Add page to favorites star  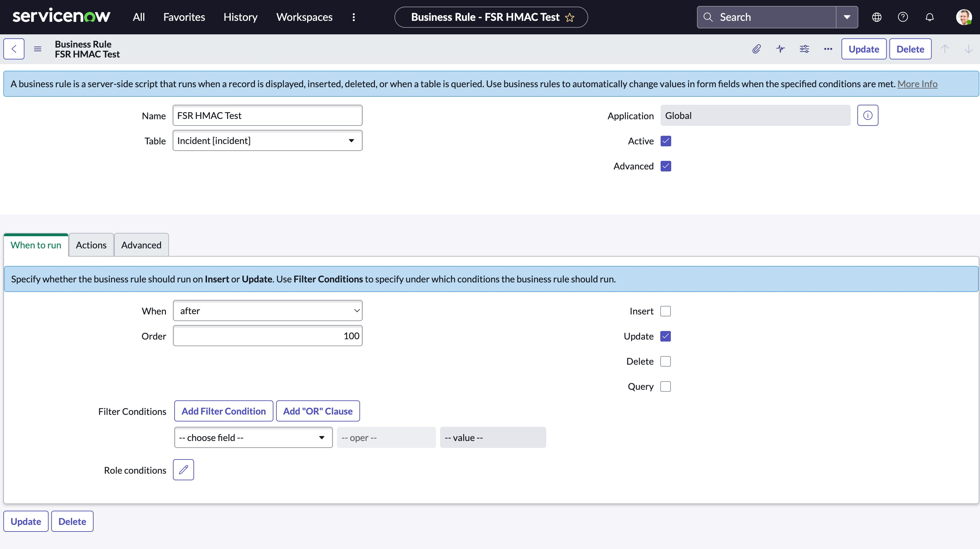(569, 18)
